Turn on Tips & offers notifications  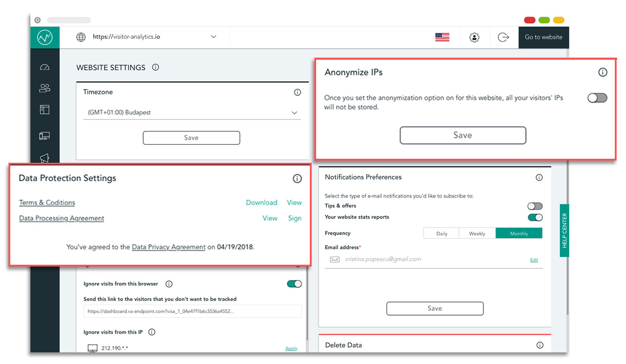click(x=535, y=206)
